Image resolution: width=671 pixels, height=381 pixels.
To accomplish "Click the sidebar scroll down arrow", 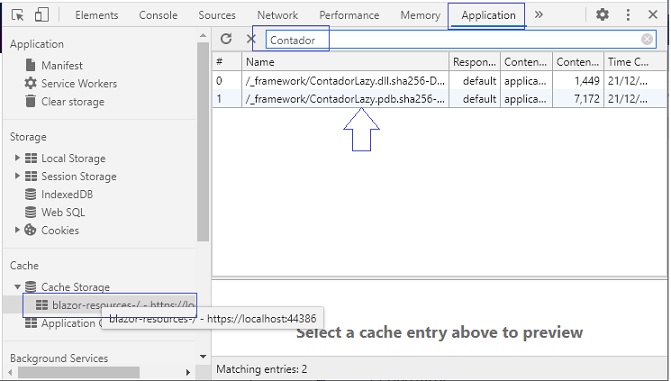I will [x=203, y=356].
